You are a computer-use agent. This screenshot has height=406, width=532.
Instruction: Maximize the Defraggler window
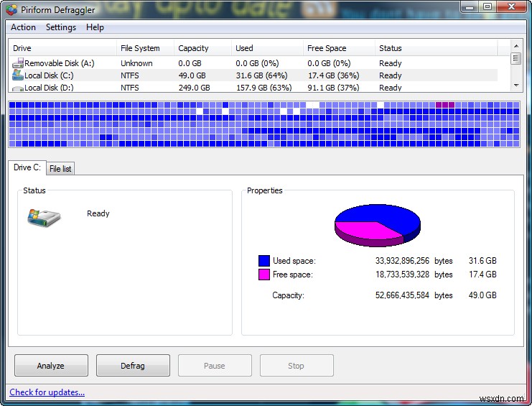pos(487,6)
